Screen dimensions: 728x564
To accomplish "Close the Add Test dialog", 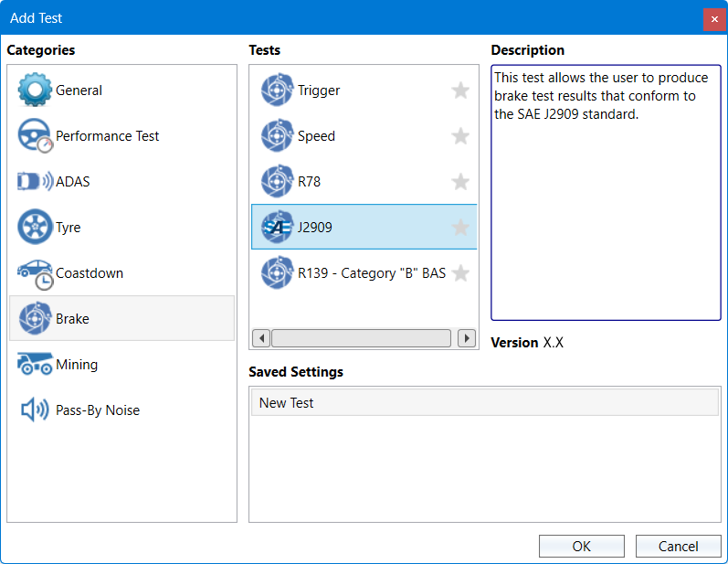I will (x=714, y=19).
